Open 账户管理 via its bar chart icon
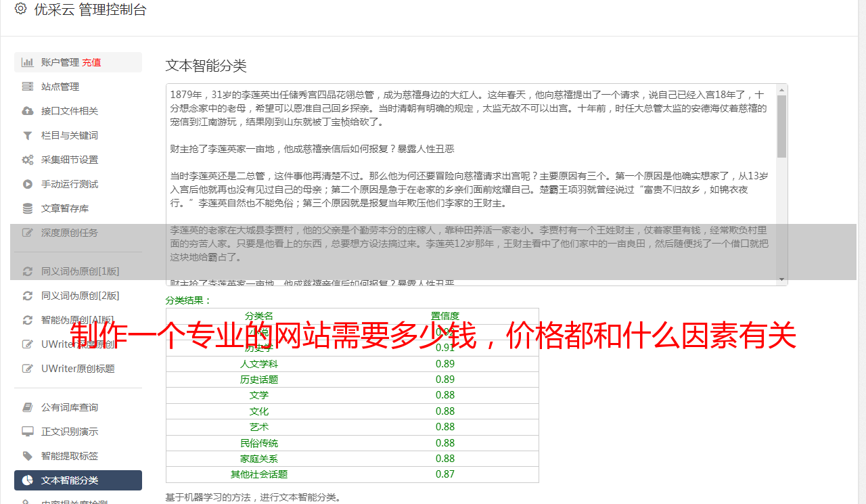Viewport: 866px width, 504px height. coord(28,62)
